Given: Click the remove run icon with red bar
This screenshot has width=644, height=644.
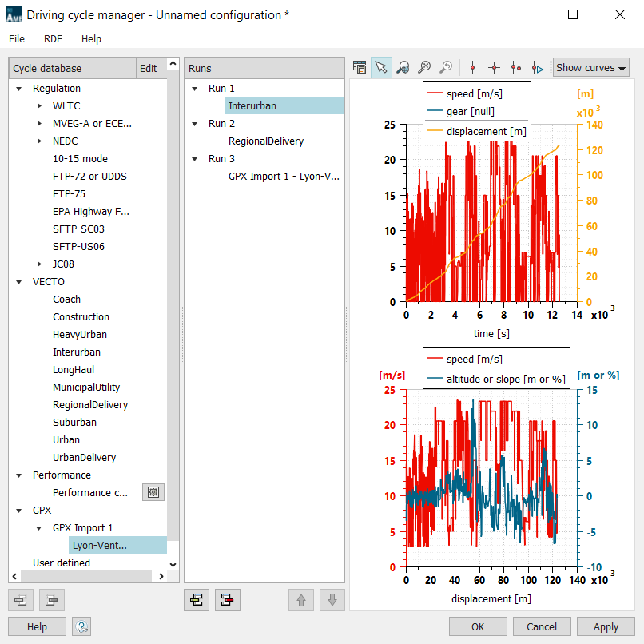Looking at the screenshot, I should [x=227, y=599].
